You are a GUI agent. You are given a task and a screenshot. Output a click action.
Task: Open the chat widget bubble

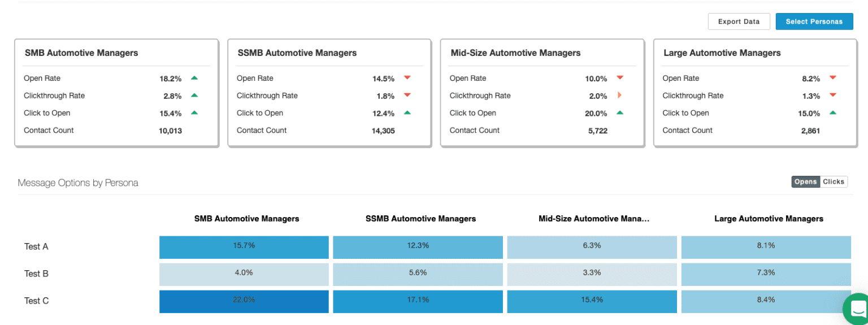coord(857,309)
